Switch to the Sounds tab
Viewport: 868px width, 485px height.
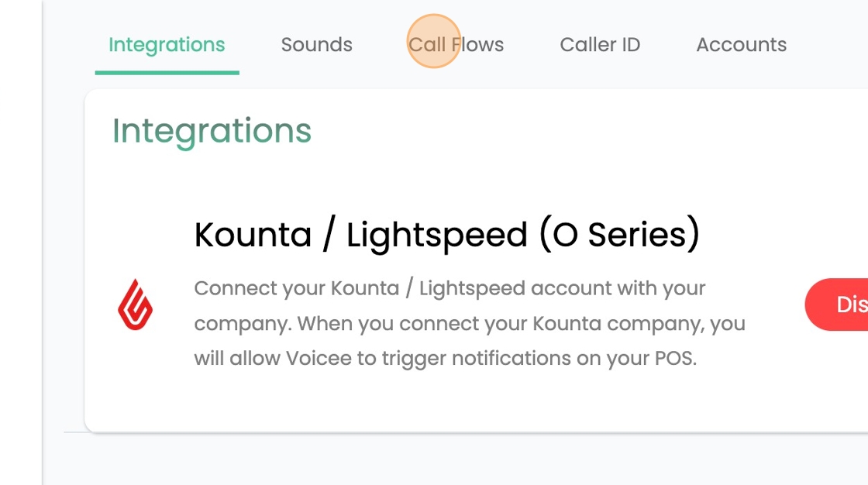point(317,45)
